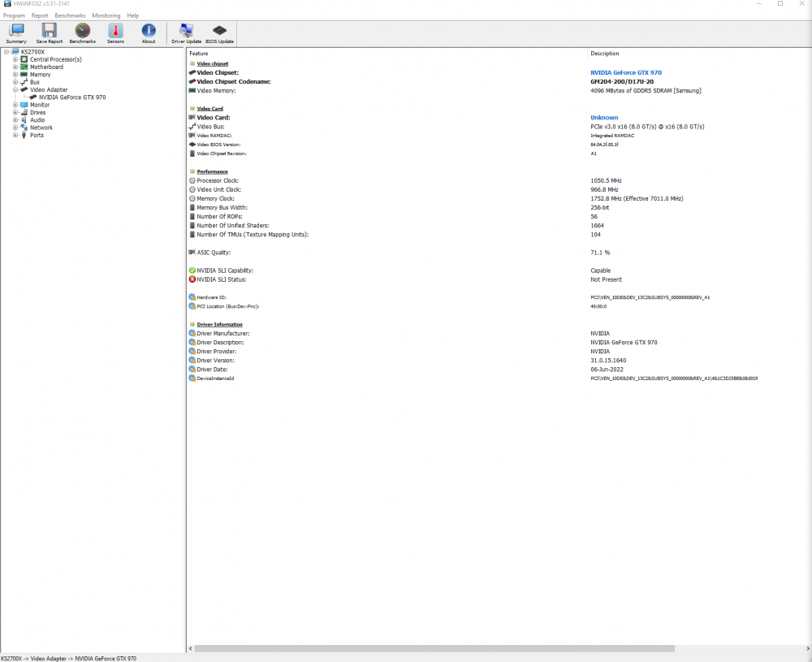
Task: Click the Driver Information section heading
Action: pos(219,324)
